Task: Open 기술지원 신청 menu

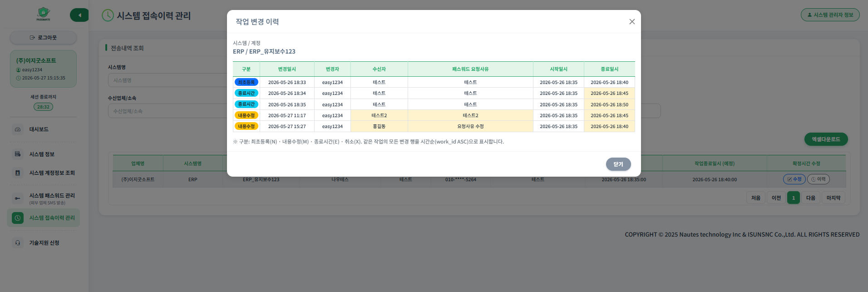Action: pos(44,243)
